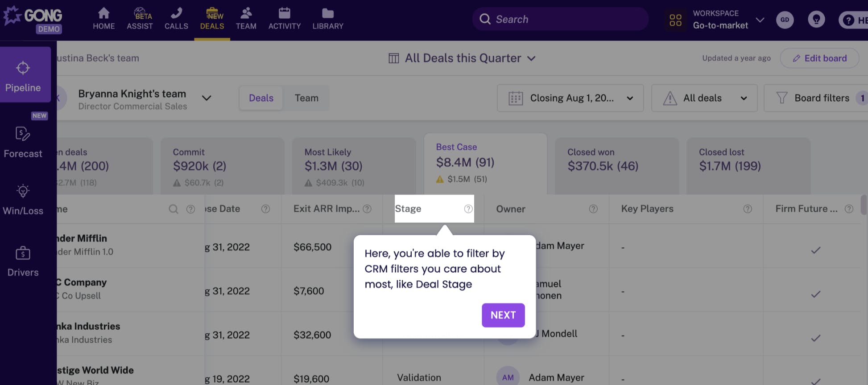Select the Best Case forecast card

(485, 164)
